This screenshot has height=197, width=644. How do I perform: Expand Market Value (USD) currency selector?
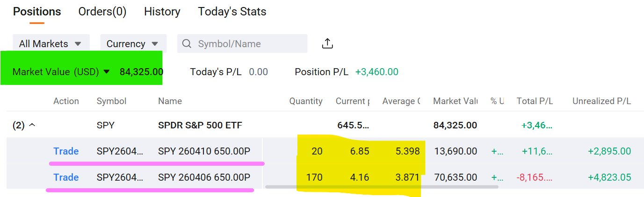click(x=107, y=72)
